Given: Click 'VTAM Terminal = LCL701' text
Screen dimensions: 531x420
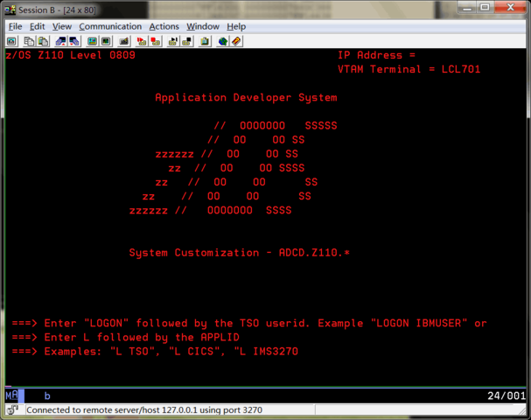Looking at the screenshot, I should (409, 69).
